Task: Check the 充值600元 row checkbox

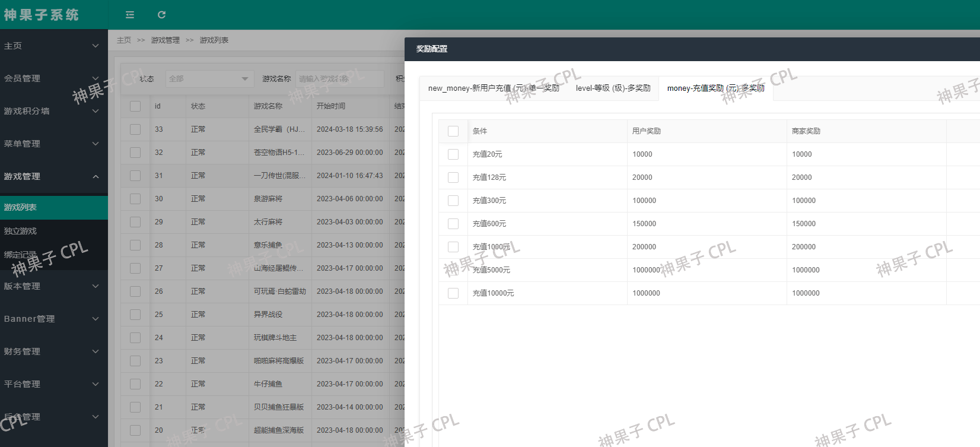Action: 453,224
